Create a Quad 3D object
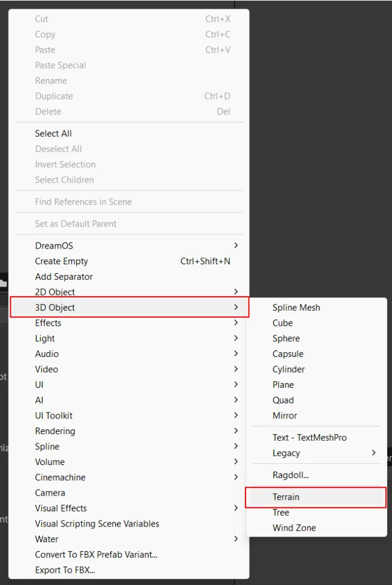Screen dimensions: 392x585 317,400
